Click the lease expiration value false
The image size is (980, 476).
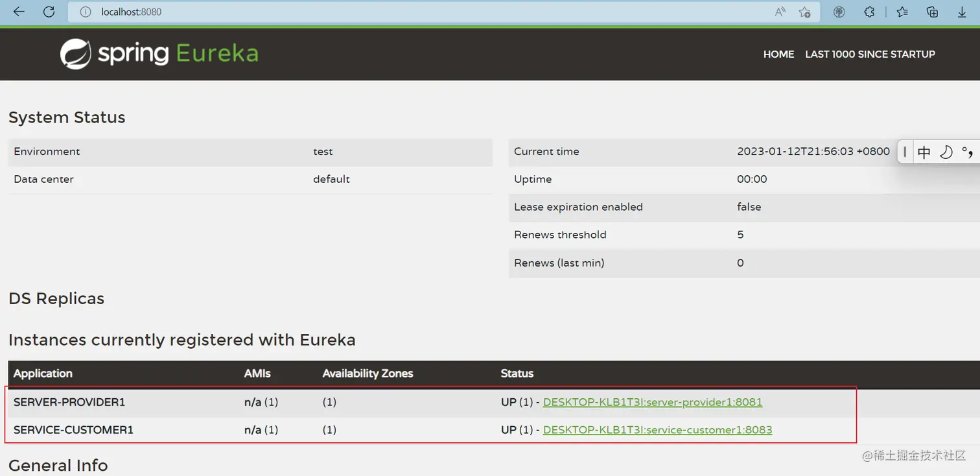[x=749, y=208]
